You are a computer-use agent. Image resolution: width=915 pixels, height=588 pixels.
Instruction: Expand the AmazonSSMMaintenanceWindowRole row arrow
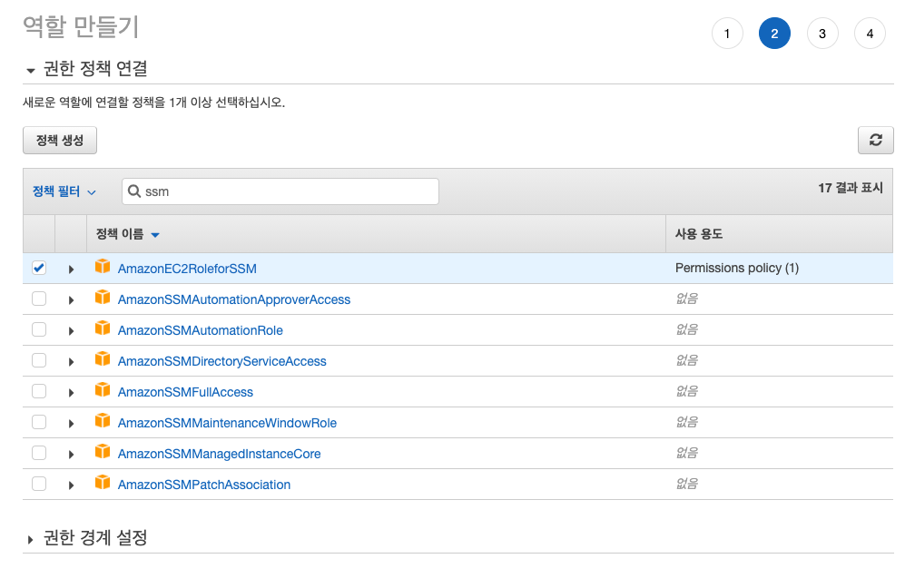click(71, 424)
